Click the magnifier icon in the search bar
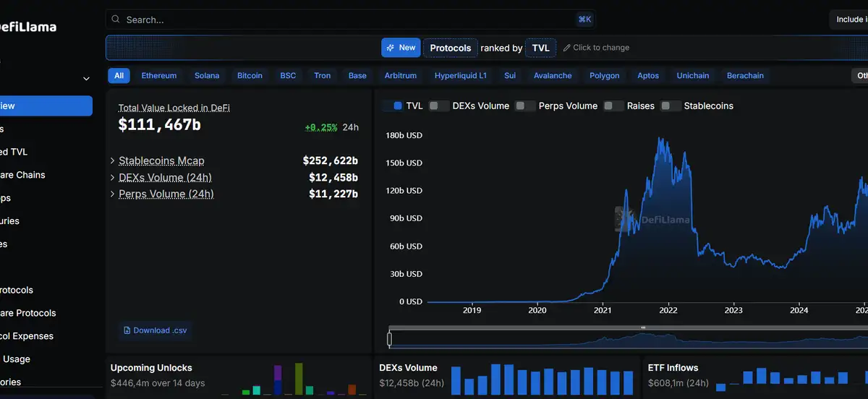This screenshot has width=868, height=399. (116, 20)
